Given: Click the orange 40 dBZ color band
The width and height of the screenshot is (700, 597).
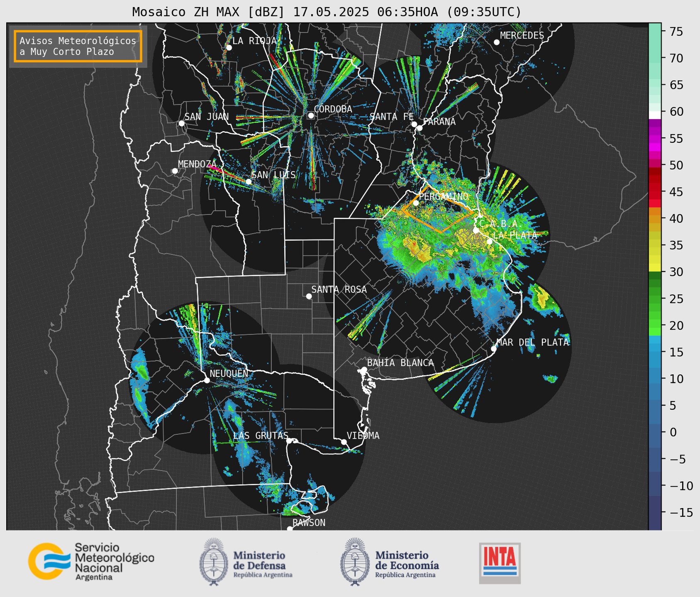Looking at the screenshot, I should (x=655, y=219).
